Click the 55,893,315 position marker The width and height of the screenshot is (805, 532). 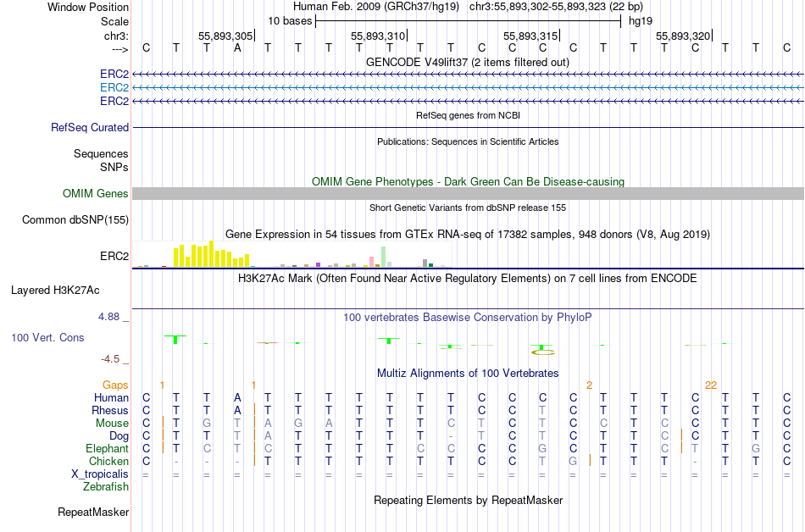pos(530,36)
